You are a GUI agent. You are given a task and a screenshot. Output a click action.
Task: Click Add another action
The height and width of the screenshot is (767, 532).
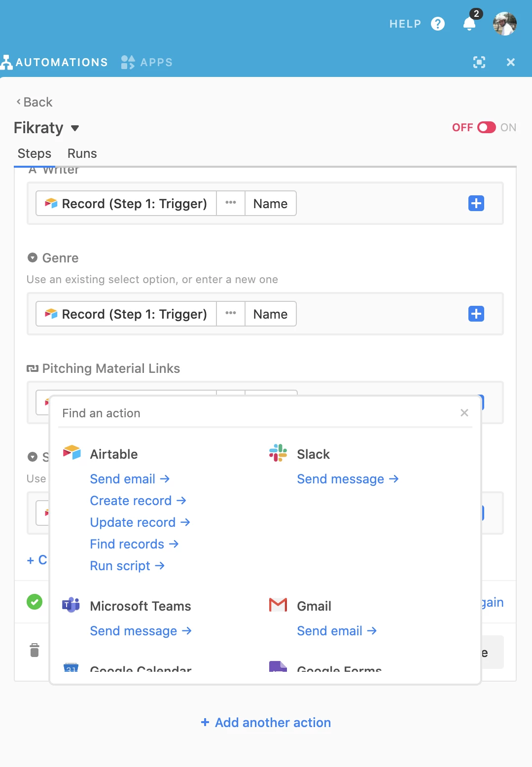pyautogui.click(x=266, y=723)
